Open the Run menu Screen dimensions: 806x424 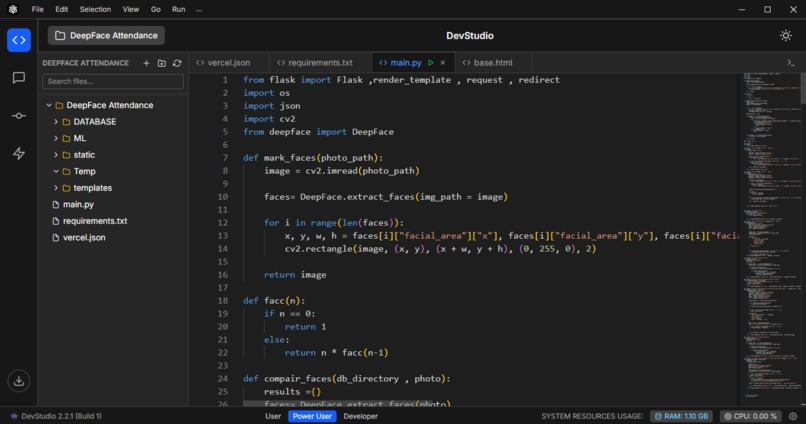(178, 9)
